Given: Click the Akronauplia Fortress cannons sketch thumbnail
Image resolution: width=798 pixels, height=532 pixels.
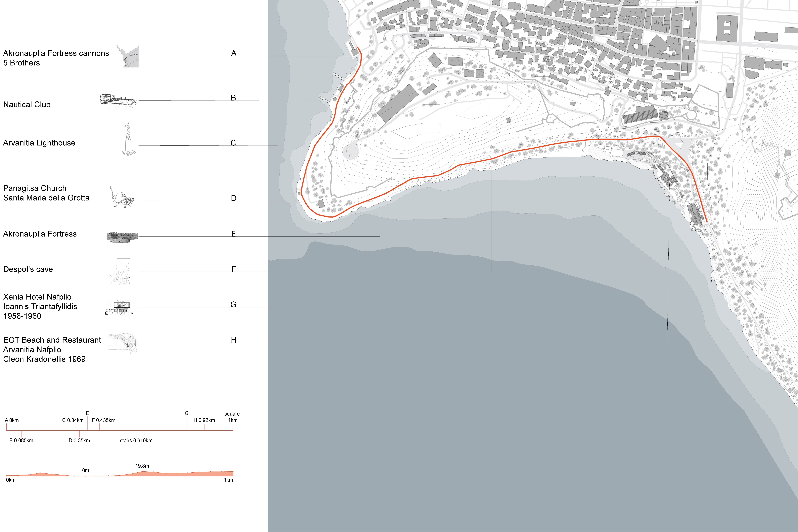Looking at the screenshot, I should tap(128, 56).
